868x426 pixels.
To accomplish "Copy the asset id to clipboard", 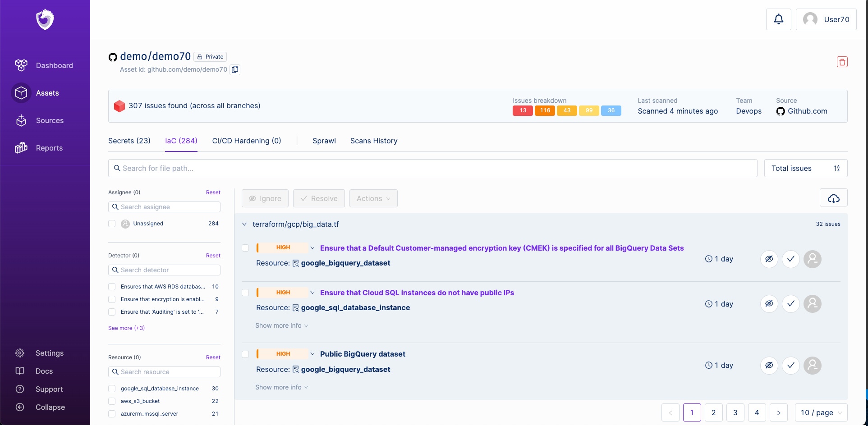I will [235, 69].
